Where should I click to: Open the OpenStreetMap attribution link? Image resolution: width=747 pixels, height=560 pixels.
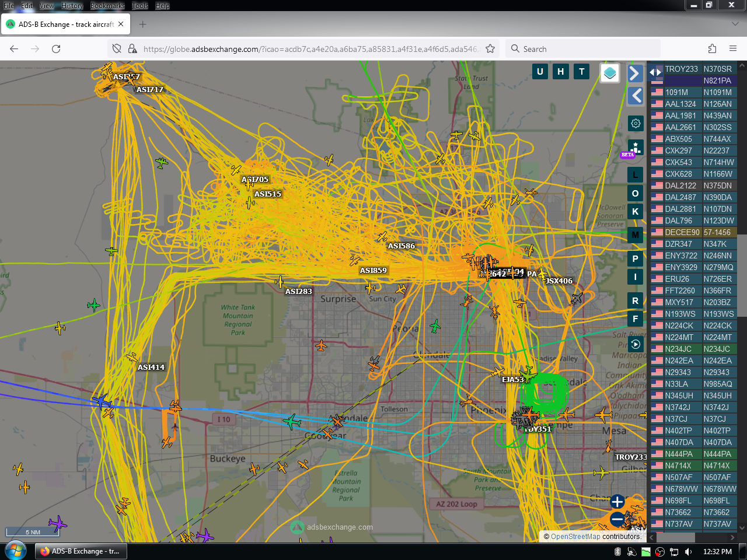575,537
